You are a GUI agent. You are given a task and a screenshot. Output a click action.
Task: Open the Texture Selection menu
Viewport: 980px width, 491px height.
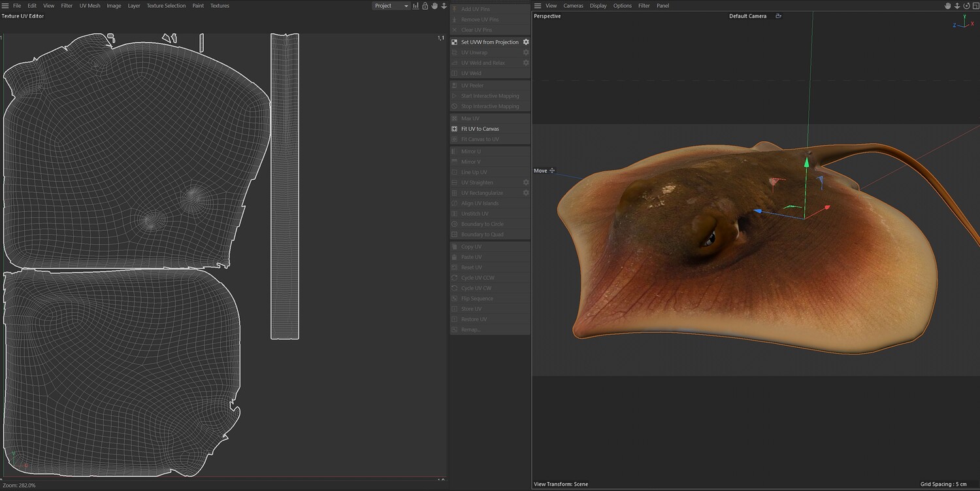click(x=166, y=6)
